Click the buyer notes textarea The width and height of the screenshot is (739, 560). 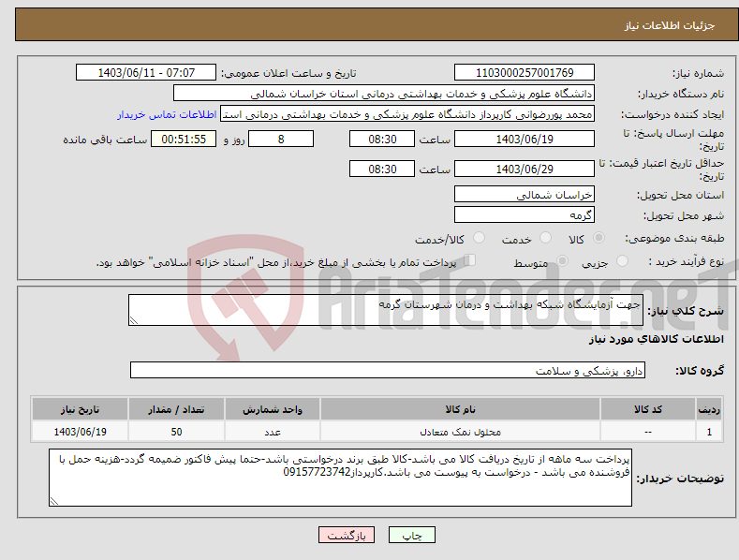[x=340, y=478]
